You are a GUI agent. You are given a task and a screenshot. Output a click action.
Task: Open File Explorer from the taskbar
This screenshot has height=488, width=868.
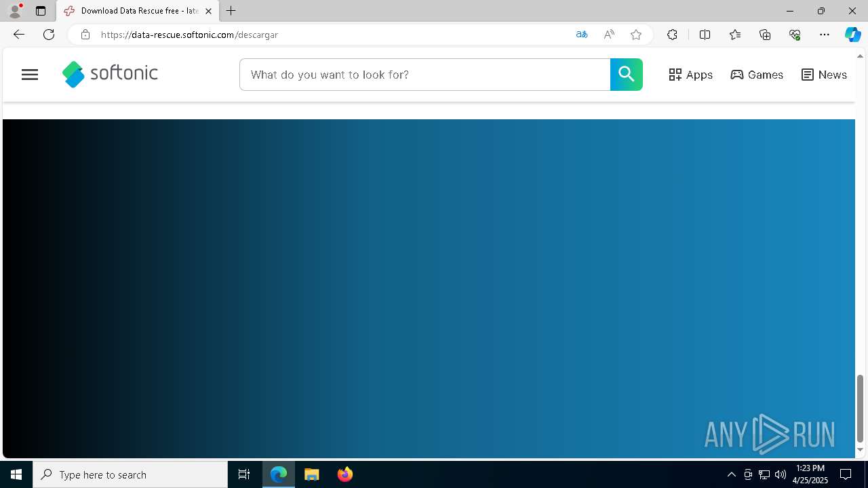(312, 474)
